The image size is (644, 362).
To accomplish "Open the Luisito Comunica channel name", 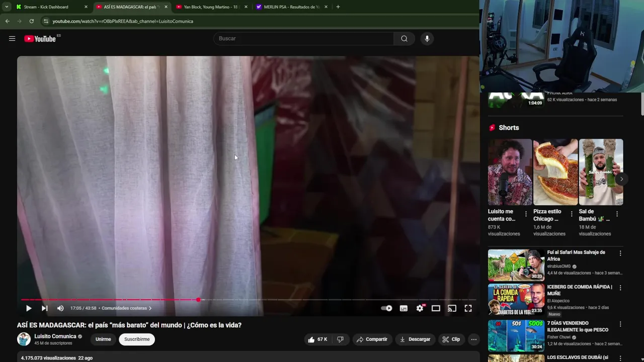I will (x=55, y=336).
